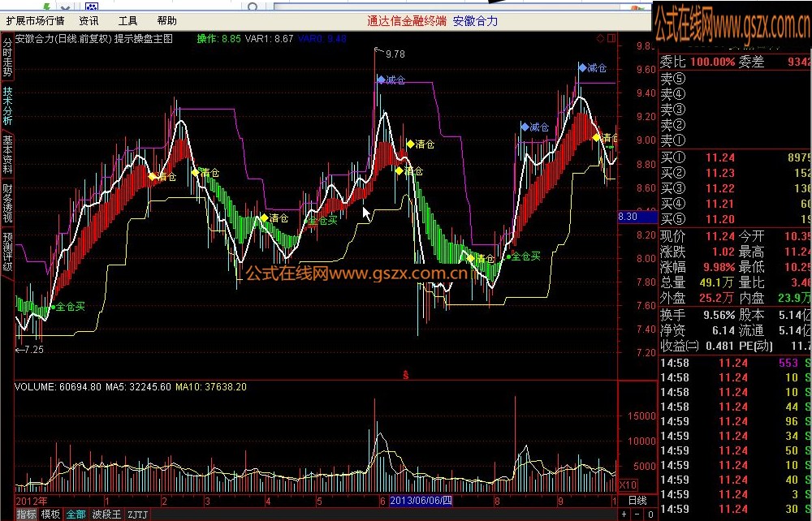
Task: Switch to the 基本资料 side tab
Action: pyautogui.click(x=7, y=154)
